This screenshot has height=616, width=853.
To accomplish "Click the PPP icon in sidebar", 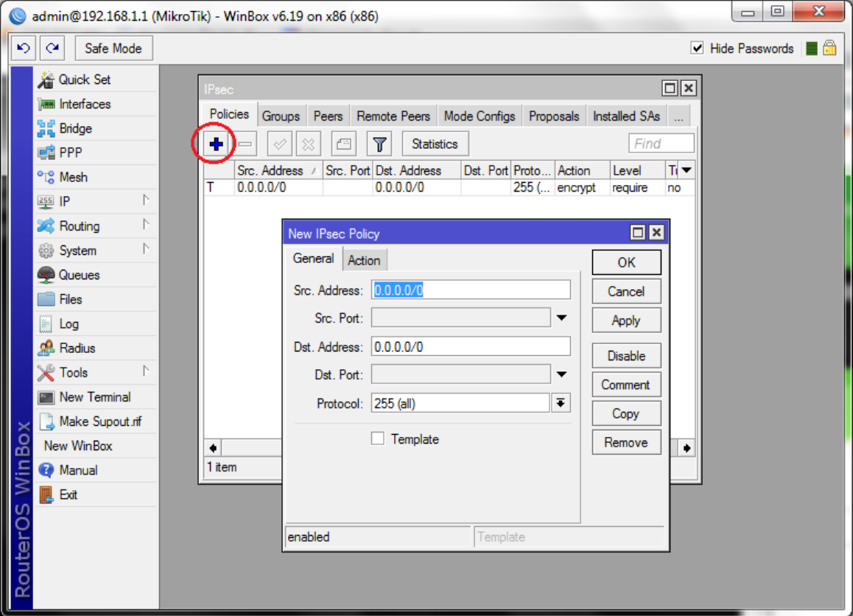I will [46, 153].
